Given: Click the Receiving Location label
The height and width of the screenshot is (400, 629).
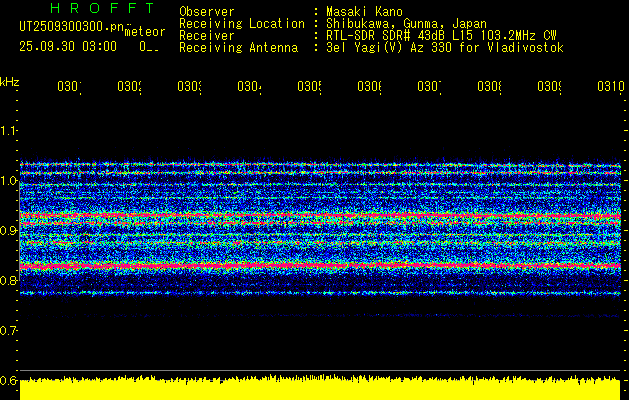Looking at the screenshot, I should tap(242, 24).
